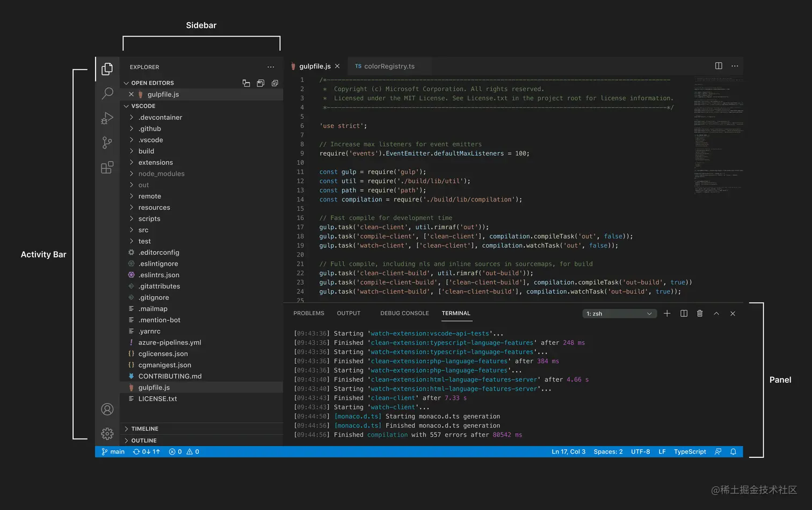This screenshot has height=510, width=812.
Task: Click the TypeScript language mode button
Action: (x=690, y=452)
